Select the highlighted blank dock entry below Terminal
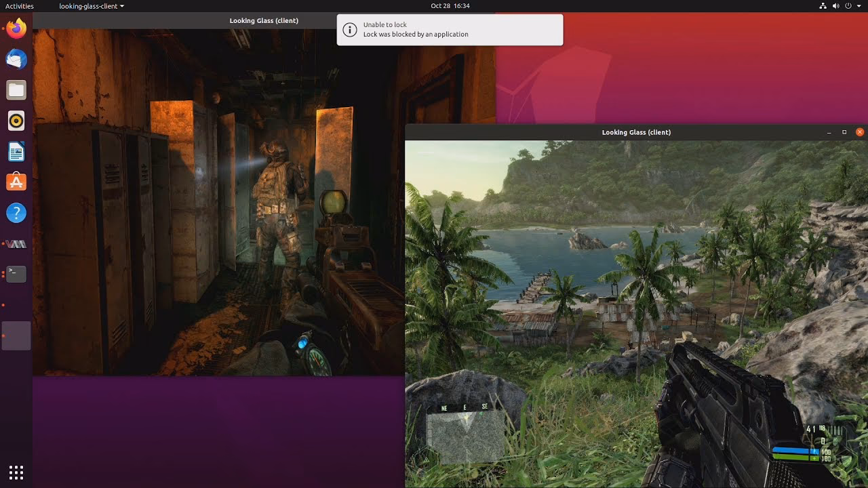The width and height of the screenshot is (868, 488). (x=16, y=335)
